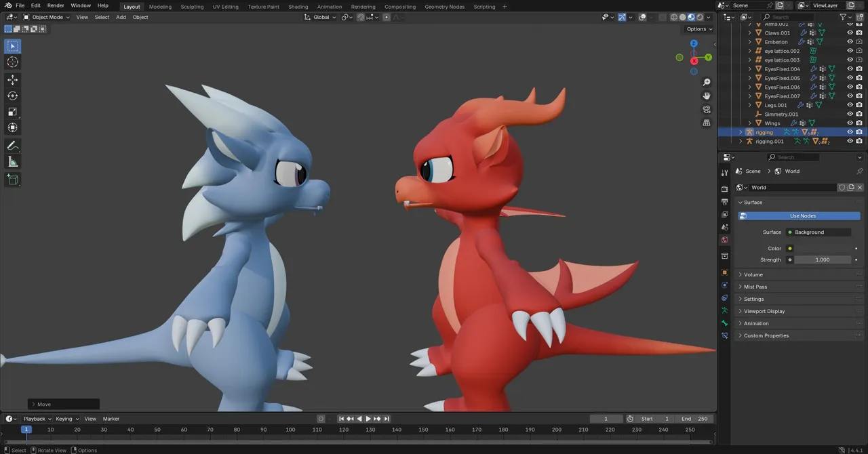Click the outliner filter funnel icon

844,17
